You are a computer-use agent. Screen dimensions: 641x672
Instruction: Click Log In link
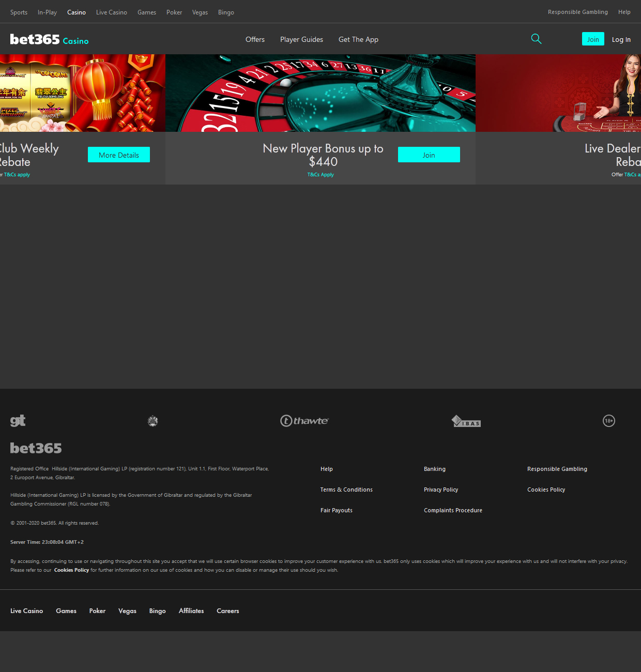621,39
